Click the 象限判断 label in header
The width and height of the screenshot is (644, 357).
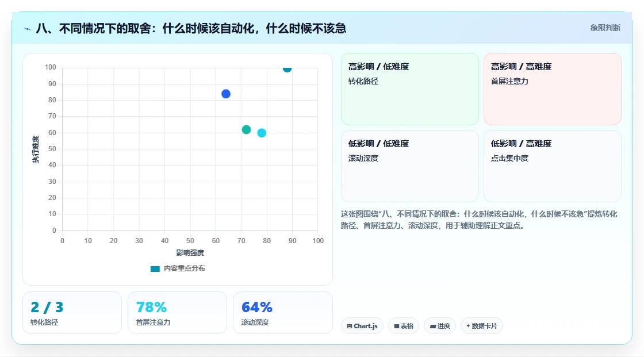[x=605, y=28]
